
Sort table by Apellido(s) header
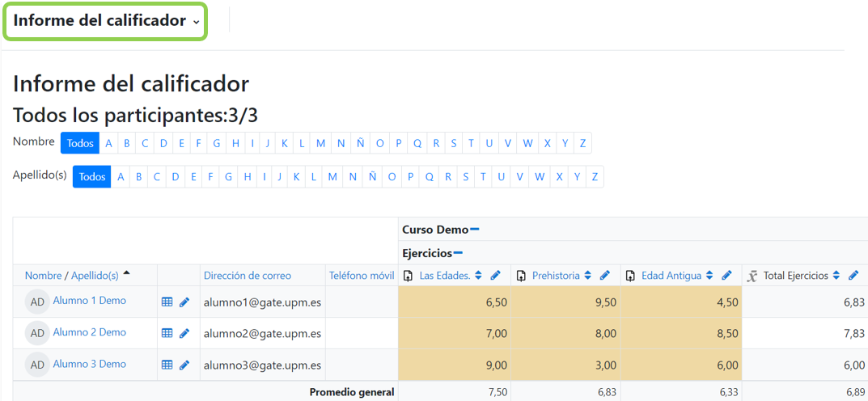pos(95,276)
